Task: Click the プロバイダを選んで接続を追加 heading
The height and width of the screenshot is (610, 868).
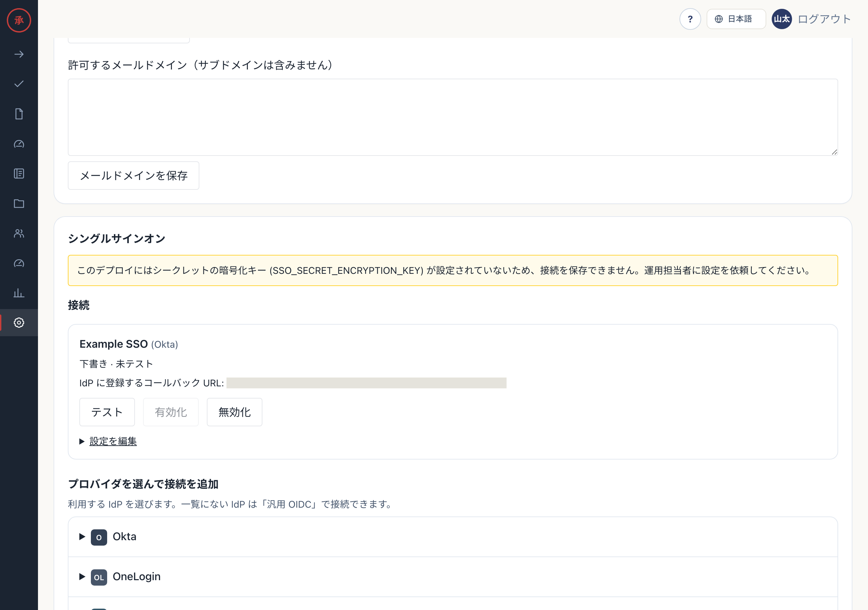Action: point(143,484)
